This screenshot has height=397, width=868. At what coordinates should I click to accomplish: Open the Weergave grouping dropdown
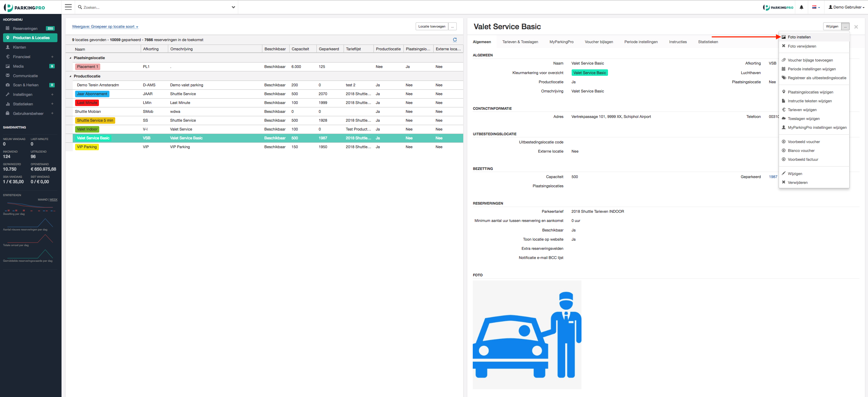coord(105,27)
